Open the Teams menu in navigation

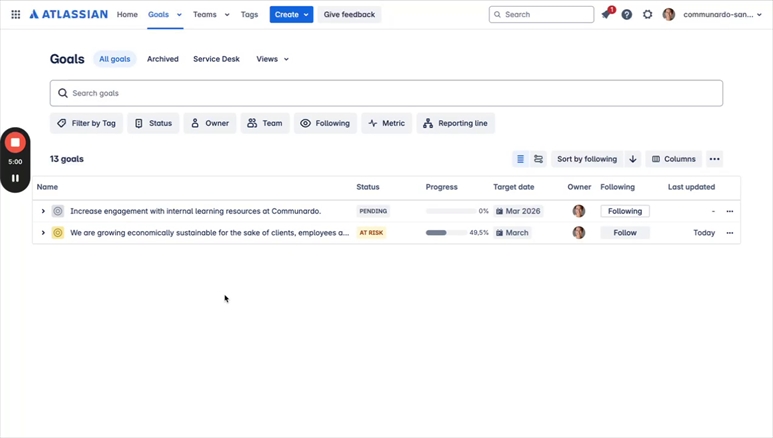[x=211, y=15]
